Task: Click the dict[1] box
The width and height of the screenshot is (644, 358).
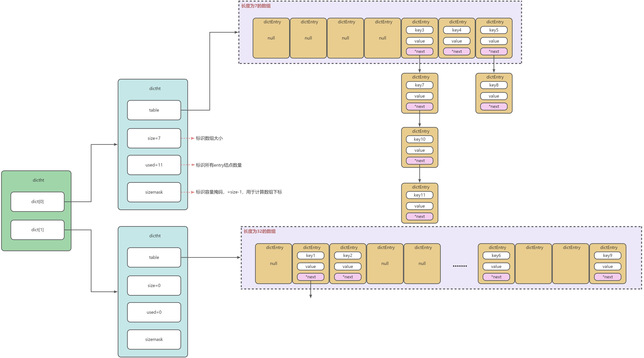Action: pos(37,230)
